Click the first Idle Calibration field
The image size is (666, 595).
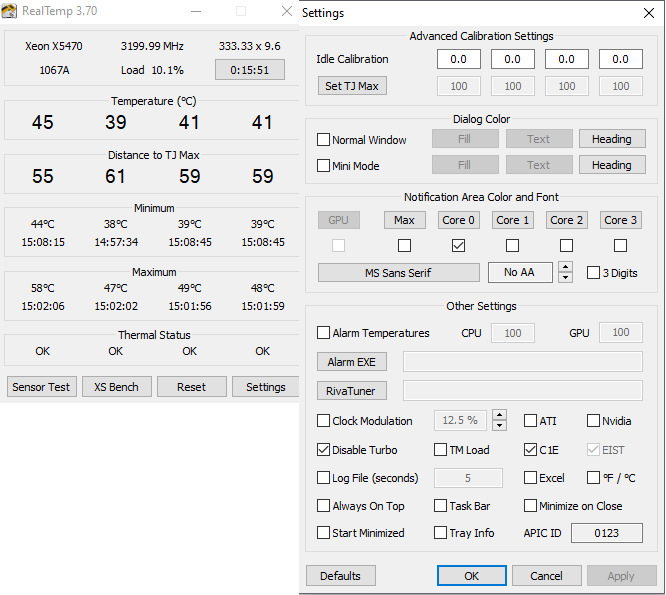[x=459, y=59]
